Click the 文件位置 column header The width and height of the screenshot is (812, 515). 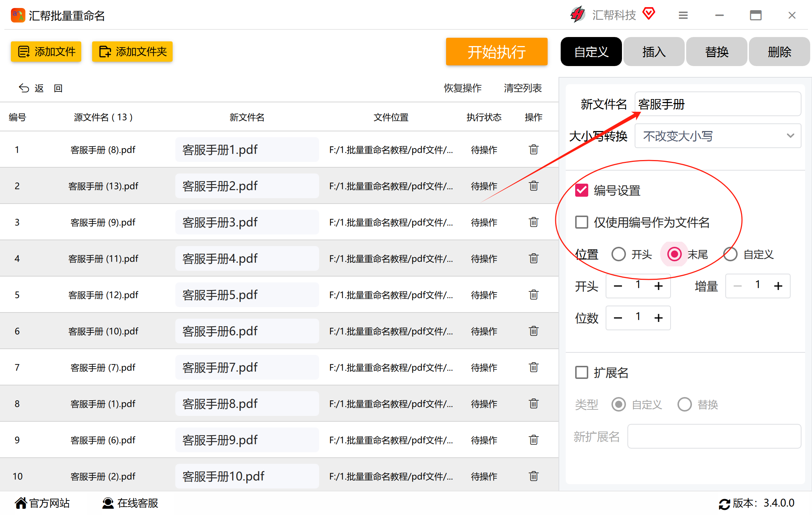coord(391,117)
